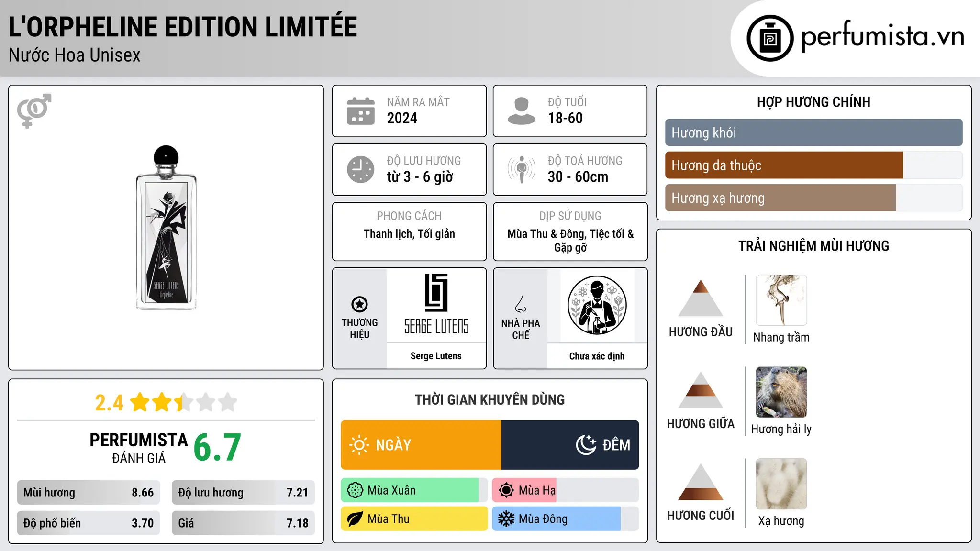Click the flower icon for Mùa Xuân

(355, 490)
